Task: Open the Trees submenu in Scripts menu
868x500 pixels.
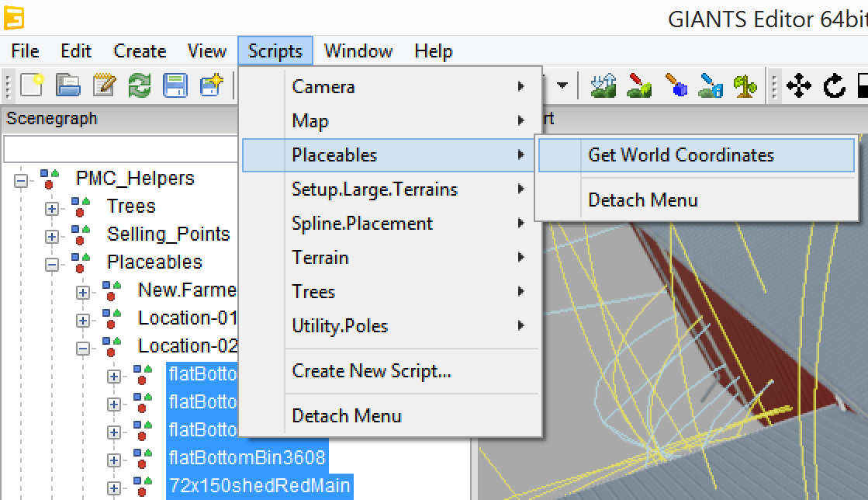Action: click(x=391, y=292)
